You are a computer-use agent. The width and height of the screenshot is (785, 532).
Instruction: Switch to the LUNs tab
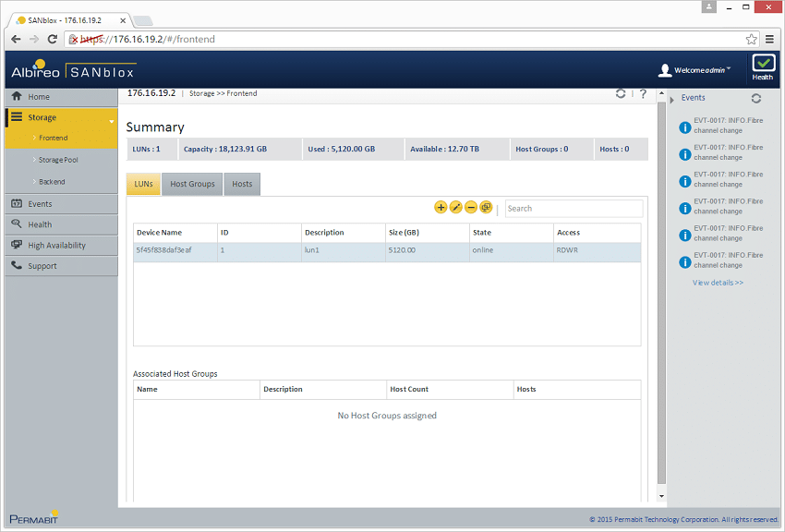point(143,184)
